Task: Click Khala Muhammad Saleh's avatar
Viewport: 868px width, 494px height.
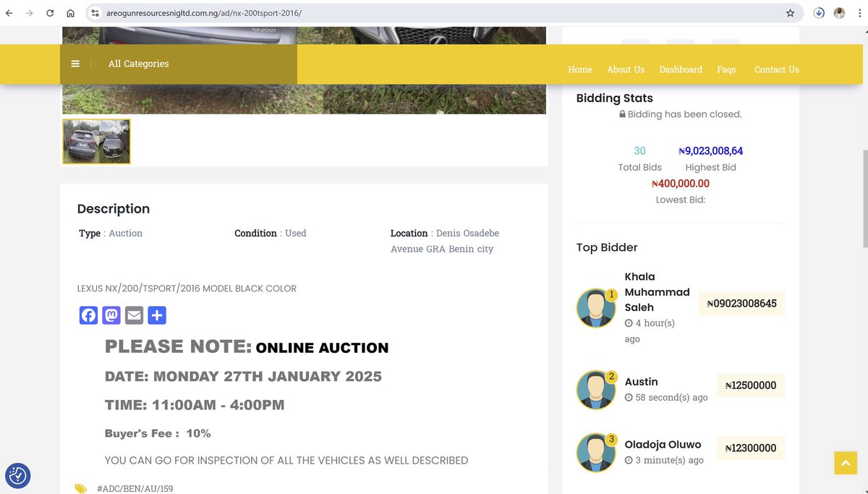Action: 596,308
